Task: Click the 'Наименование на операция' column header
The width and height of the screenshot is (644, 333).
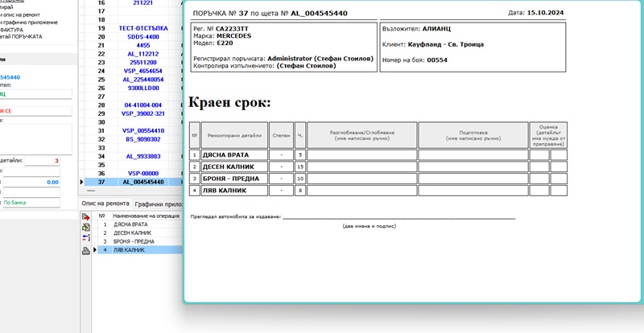Action: (x=147, y=216)
